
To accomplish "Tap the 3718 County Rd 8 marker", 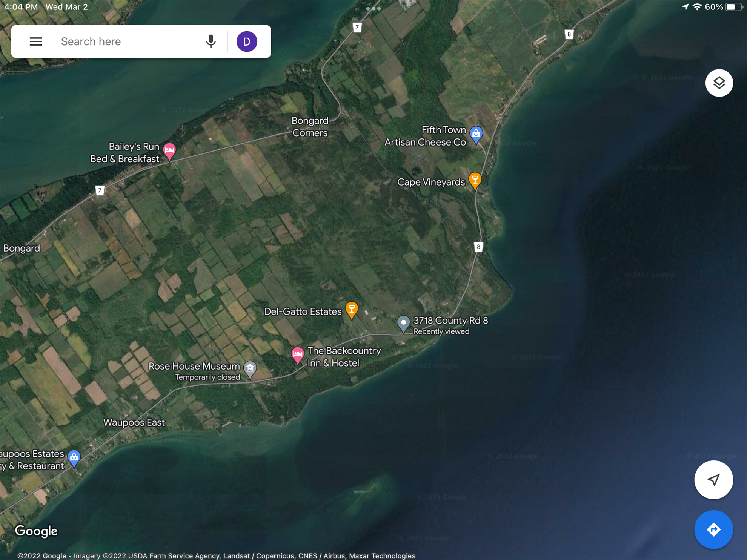I will coord(403,324).
